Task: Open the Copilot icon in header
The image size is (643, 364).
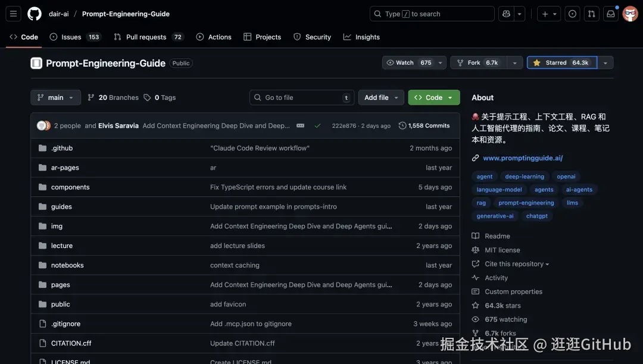Action: click(x=506, y=14)
